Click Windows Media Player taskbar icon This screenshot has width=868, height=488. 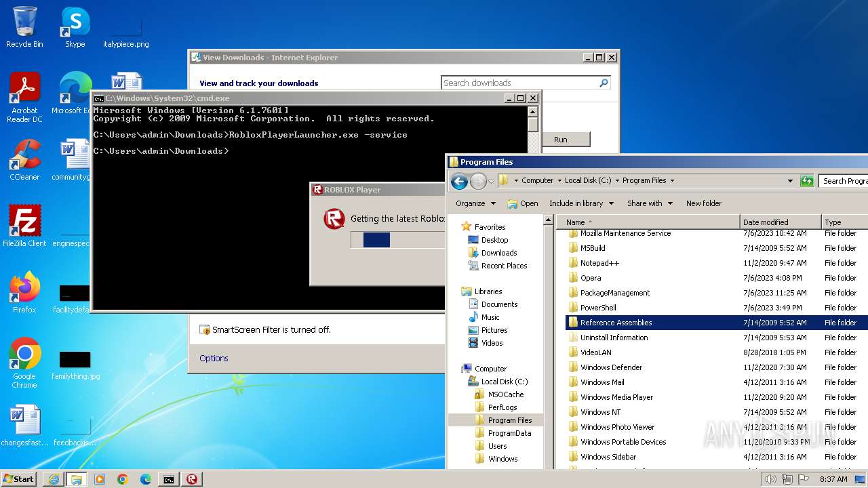click(x=100, y=479)
